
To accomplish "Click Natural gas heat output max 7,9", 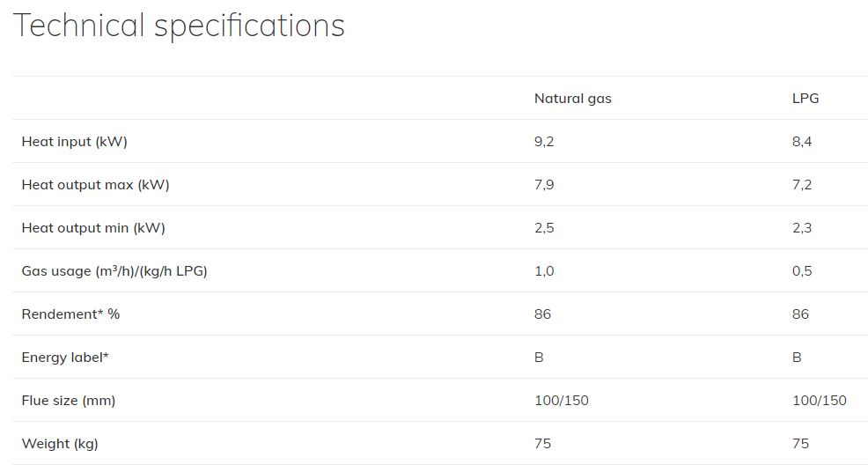I will click(x=544, y=185).
